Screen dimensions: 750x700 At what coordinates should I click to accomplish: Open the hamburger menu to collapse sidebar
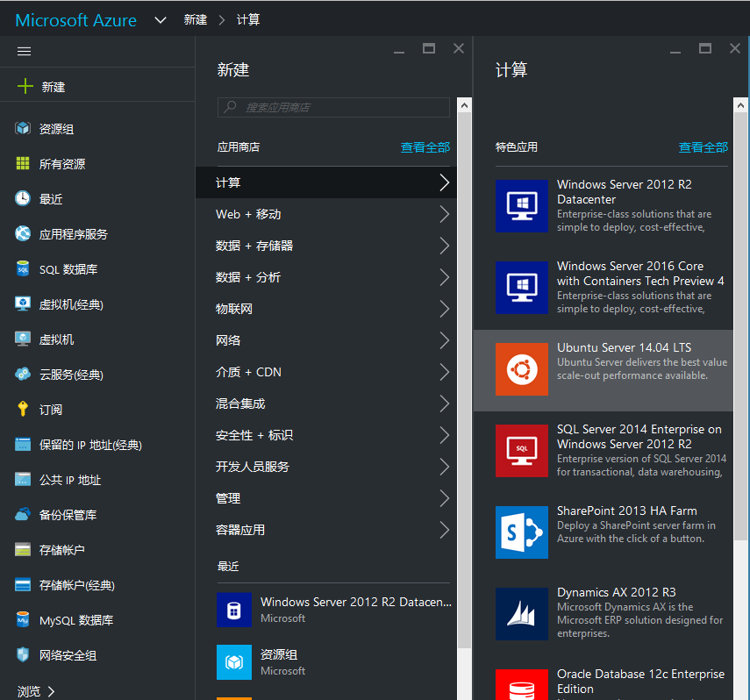tap(24, 50)
